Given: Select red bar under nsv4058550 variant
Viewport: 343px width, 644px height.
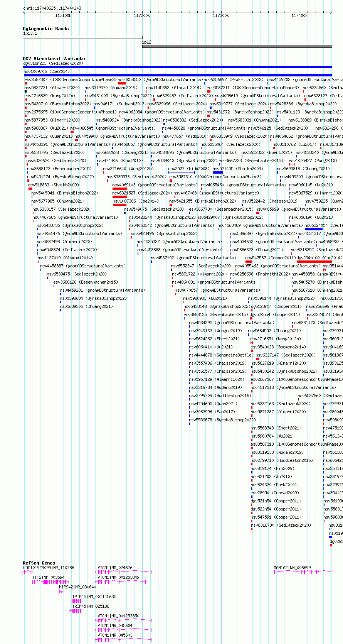Looking at the screenshot, I should (122, 83).
